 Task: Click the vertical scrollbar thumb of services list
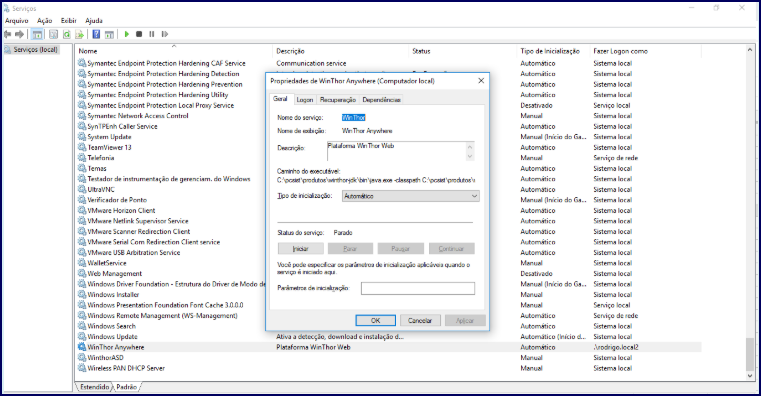[x=750, y=354]
